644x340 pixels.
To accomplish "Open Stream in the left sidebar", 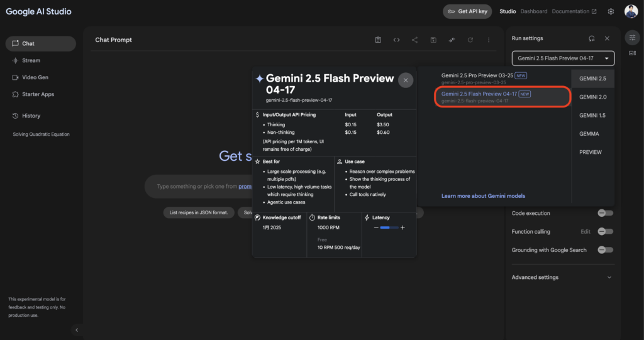I will (31, 60).
